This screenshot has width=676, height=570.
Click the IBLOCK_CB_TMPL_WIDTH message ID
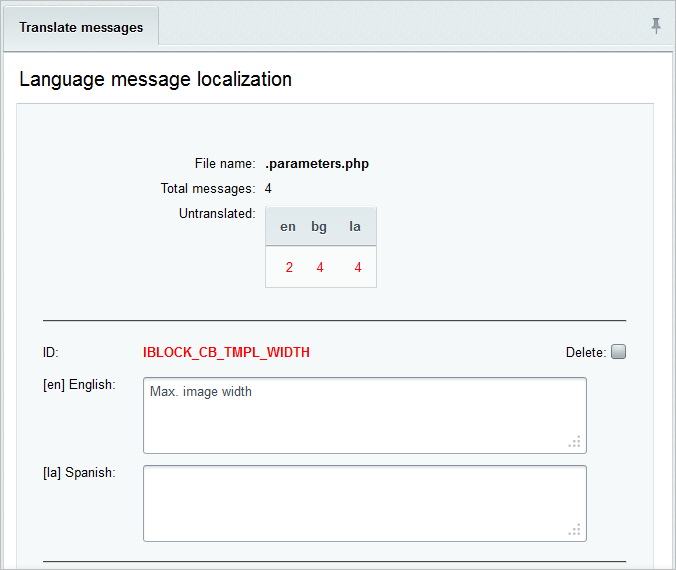coord(226,352)
